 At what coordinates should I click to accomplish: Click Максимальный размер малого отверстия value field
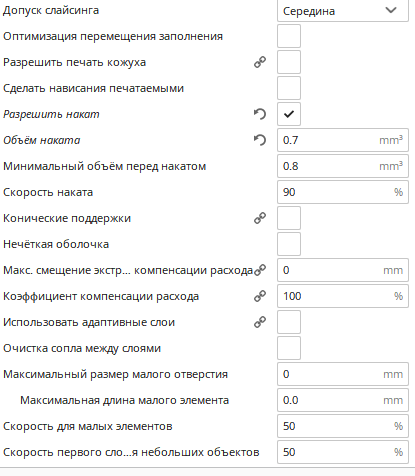pos(343,374)
